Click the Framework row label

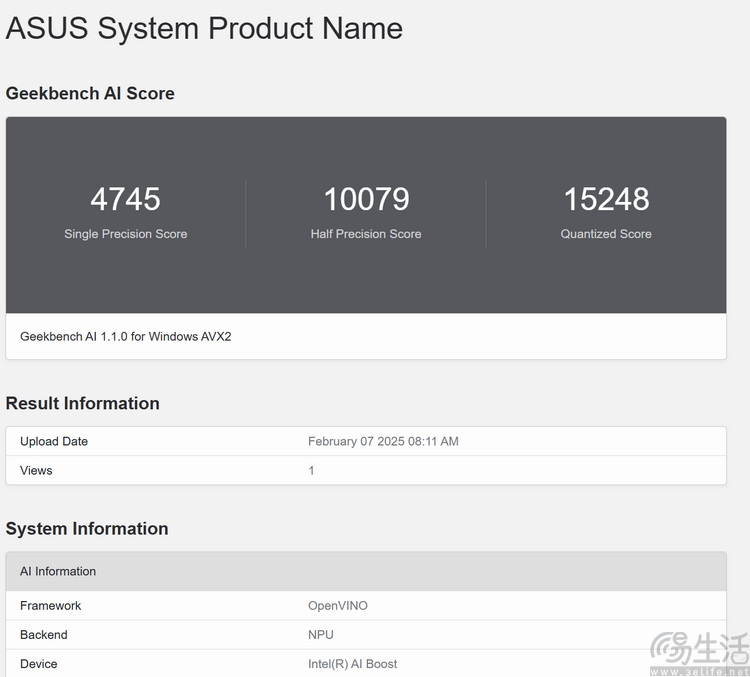(51, 606)
